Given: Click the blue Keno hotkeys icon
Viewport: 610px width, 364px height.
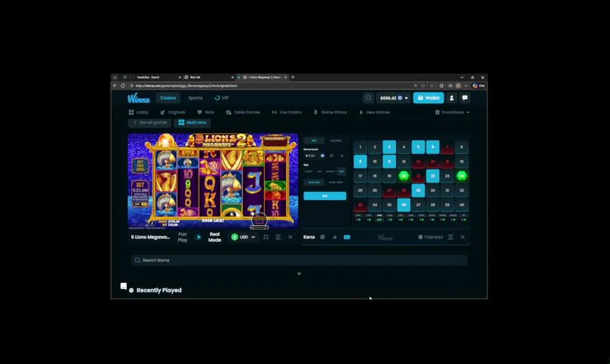Looking at the screenshot, I should 346,237.
